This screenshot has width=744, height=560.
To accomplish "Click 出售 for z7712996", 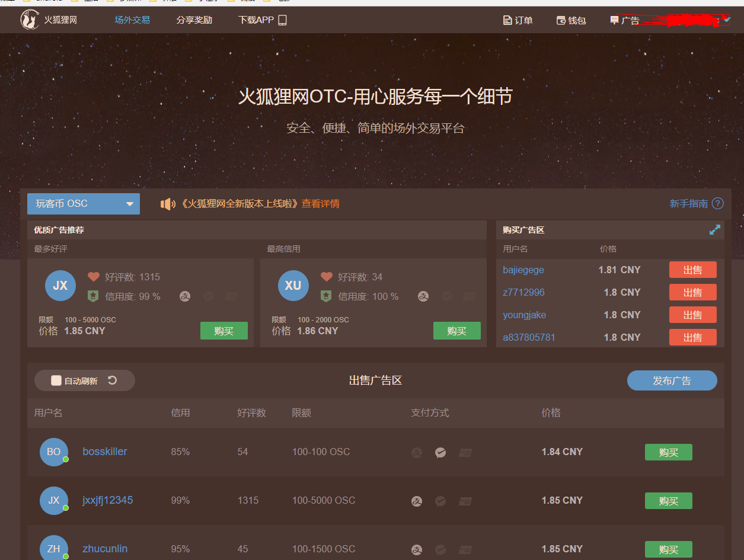I will (692, 292).
